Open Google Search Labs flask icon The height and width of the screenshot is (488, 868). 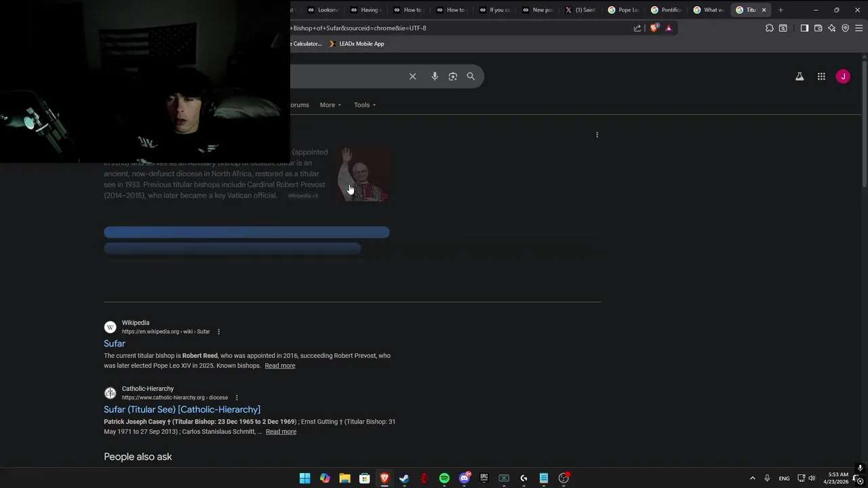pos(800,77)
